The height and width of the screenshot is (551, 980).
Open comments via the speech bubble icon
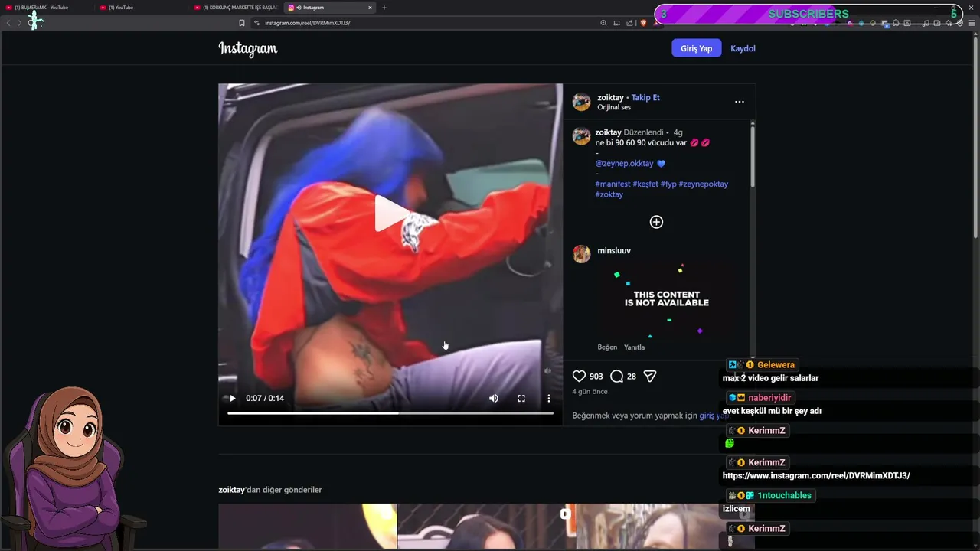[616, 376]
